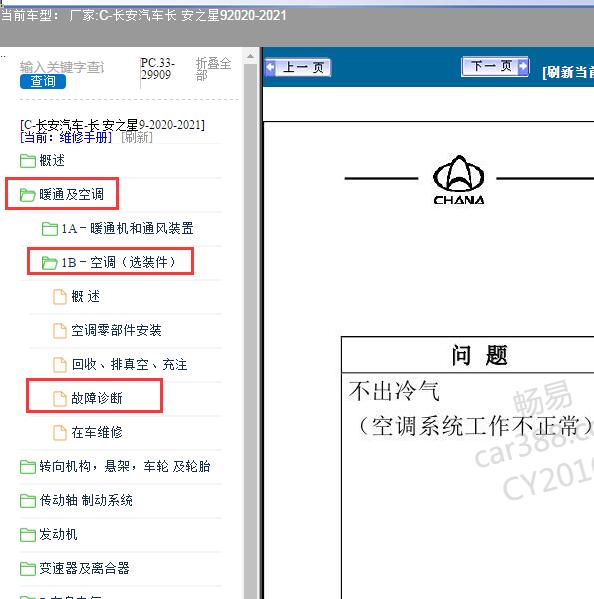Collapse the 1B－空调（选装件）folder icon
Screen dimensions: 594x599
click(x=50, y=263)
